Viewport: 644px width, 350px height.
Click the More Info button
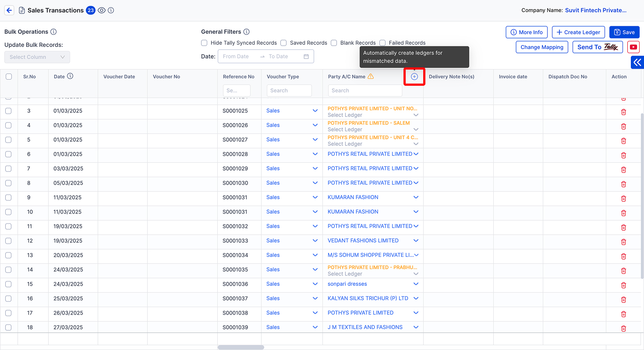[x=527, y=32]
